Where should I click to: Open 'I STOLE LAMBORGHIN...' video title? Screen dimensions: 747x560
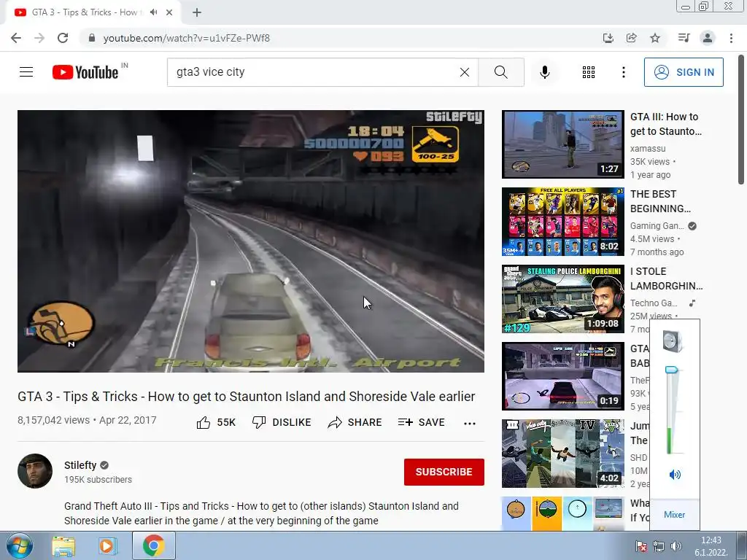click(666, 279)
